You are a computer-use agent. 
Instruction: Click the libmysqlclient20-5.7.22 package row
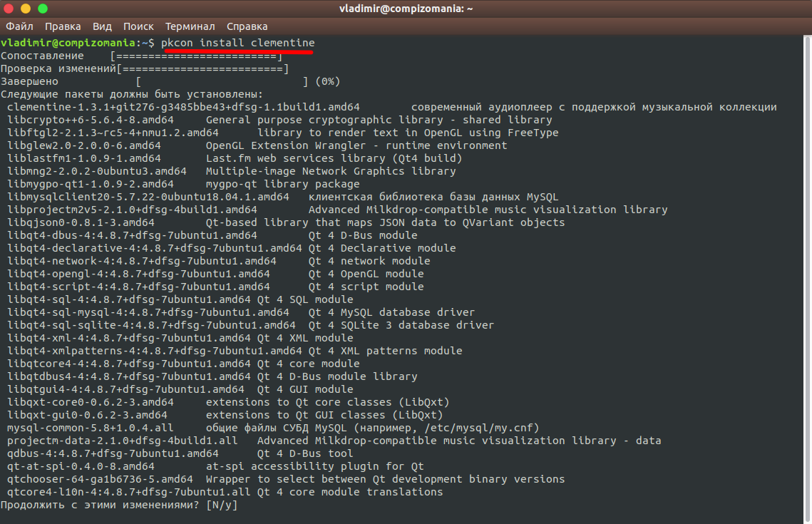tap(283, 197)
